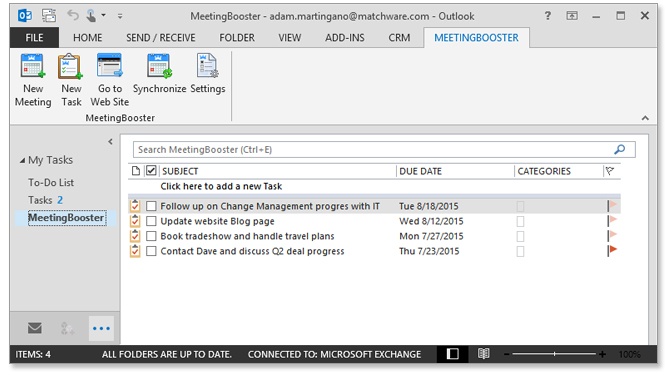Check complete box for Update website Blog page
666x376 pixels.
151,221
